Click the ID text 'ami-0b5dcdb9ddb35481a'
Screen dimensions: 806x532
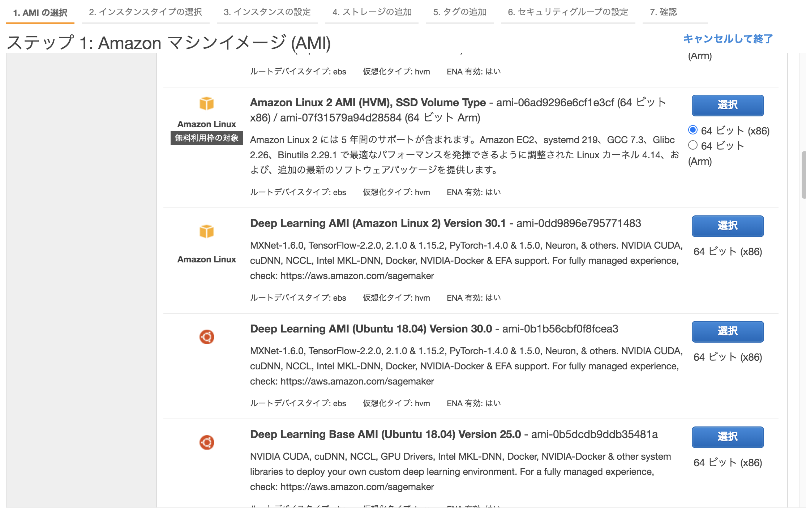pos(594,434)
